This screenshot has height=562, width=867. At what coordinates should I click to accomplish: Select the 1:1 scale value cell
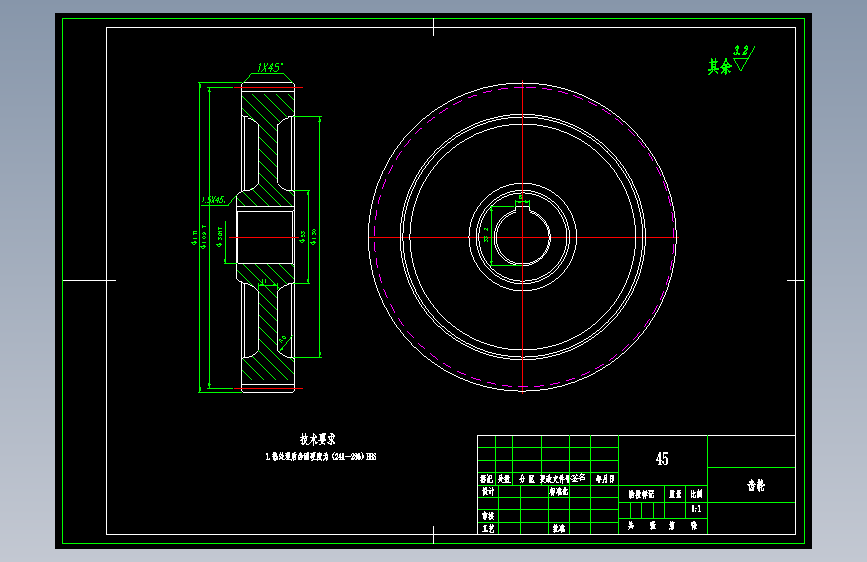(696, 509)
